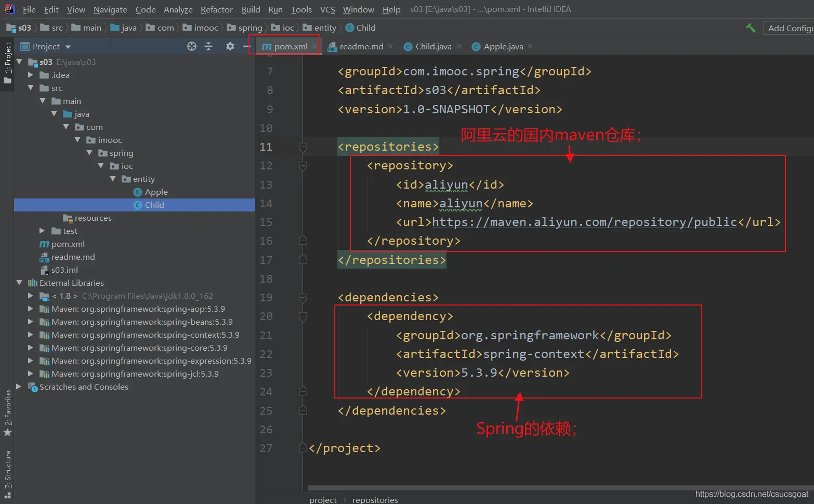Click the horizontal scrollbar under the editor
The height and width of the screenshot is (504, 814).
pos(520,488)
